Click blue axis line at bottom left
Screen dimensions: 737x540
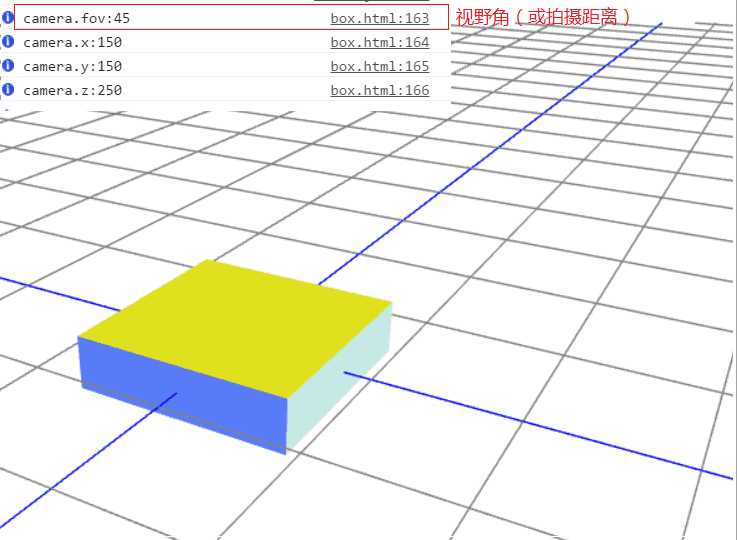[x=88, y=460]
